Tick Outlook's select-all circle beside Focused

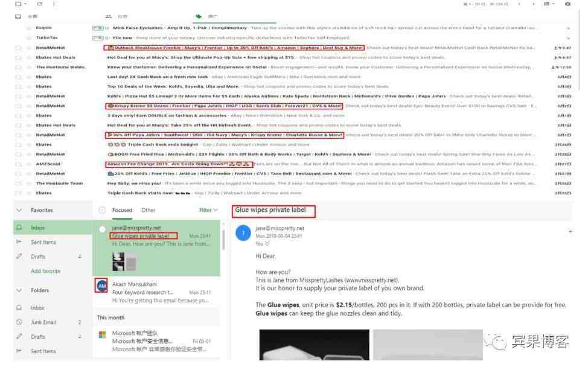pyautogui.click(x=102, y=210)
